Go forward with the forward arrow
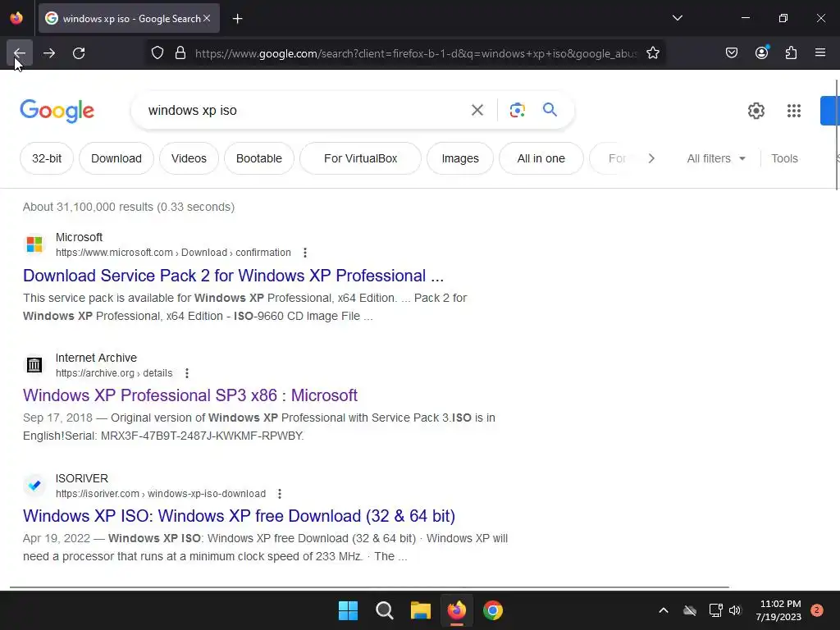 (x=49, y=53)
